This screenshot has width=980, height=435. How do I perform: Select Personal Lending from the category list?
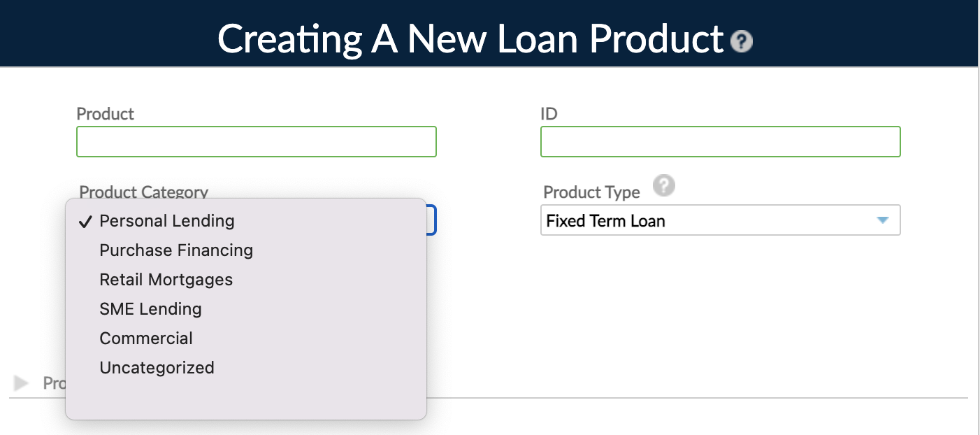(x=167, y=221)
